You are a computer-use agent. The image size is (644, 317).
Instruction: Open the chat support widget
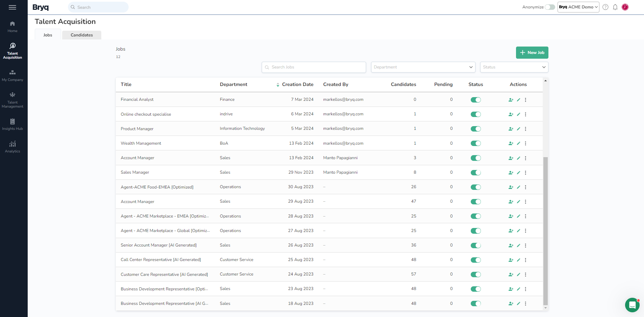click(632, 305)
